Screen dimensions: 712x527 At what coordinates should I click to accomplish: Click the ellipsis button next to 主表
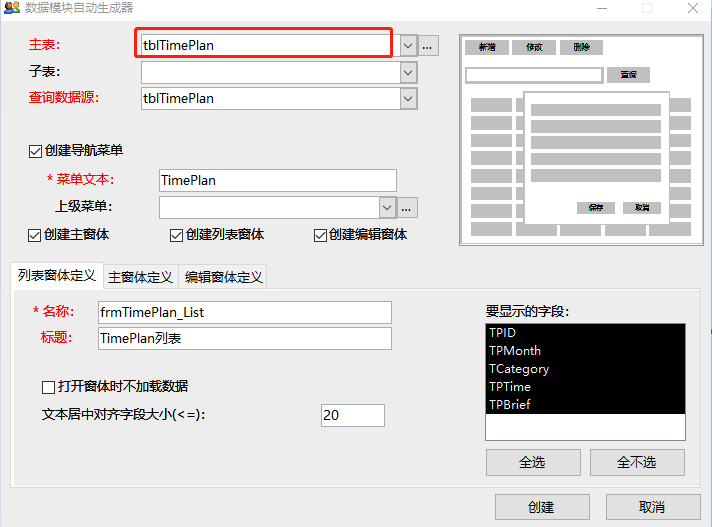click(x=428, y=46)
